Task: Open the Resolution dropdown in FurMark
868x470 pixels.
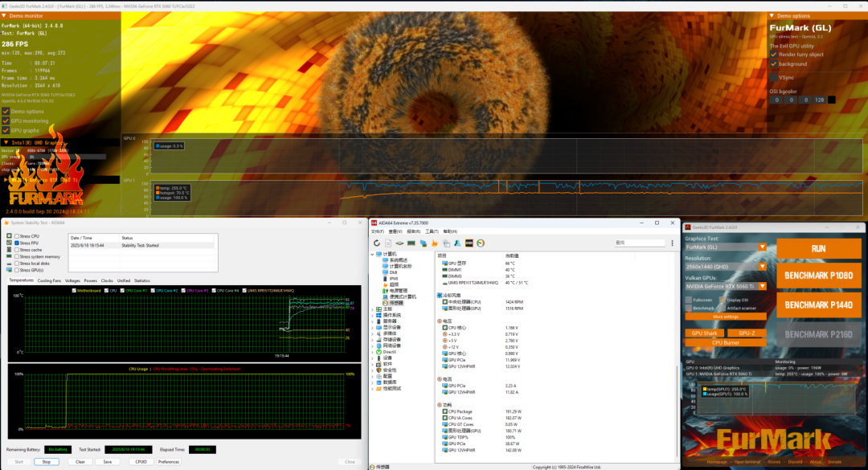Action: (725, 267)
